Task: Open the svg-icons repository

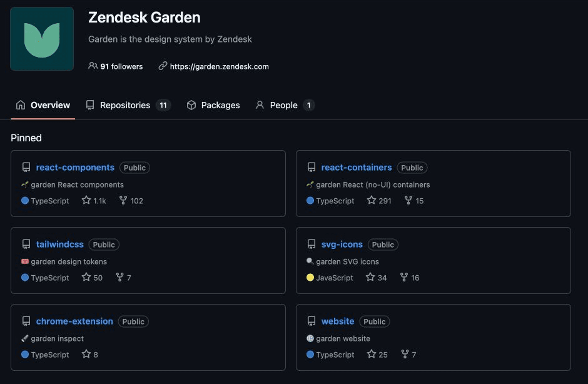Action: pos(342,244)
